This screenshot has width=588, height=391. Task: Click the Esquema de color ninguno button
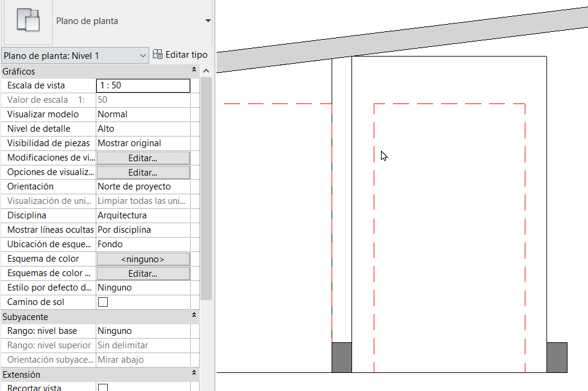click(143, 259)
